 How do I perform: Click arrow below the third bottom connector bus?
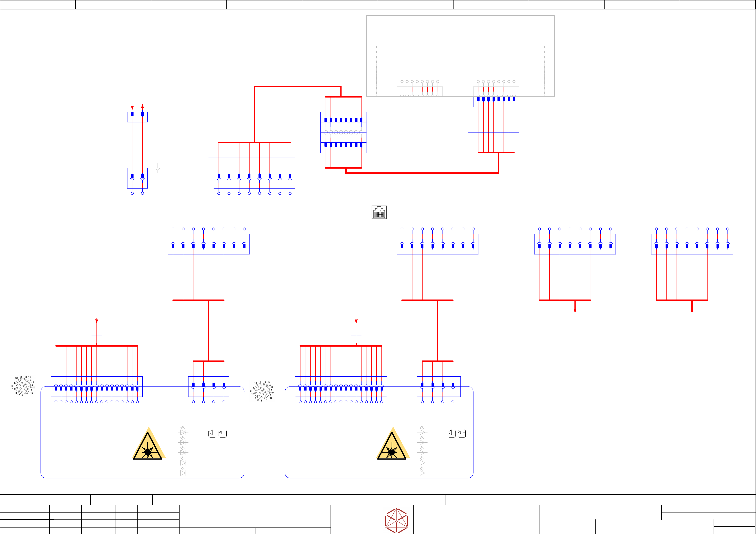click(575, 310)
